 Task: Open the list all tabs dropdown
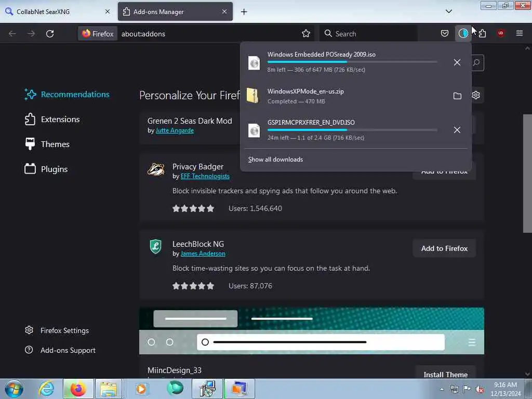[448, 11]
